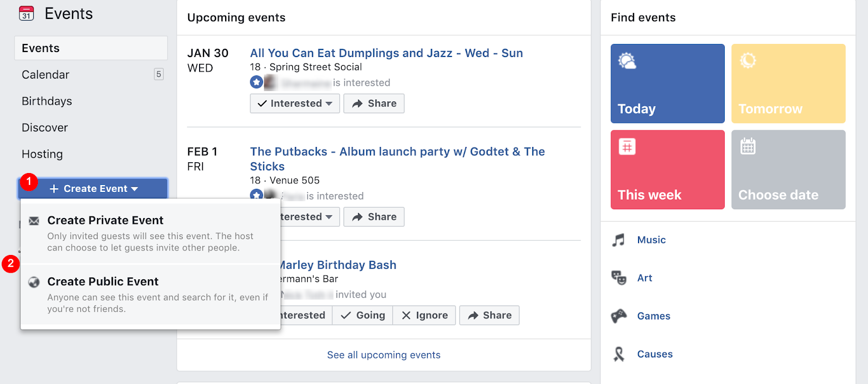The width and height of the screenshot is (868, 384).
Task: Select Create Private Event from menu
Action: click(105, 221)
